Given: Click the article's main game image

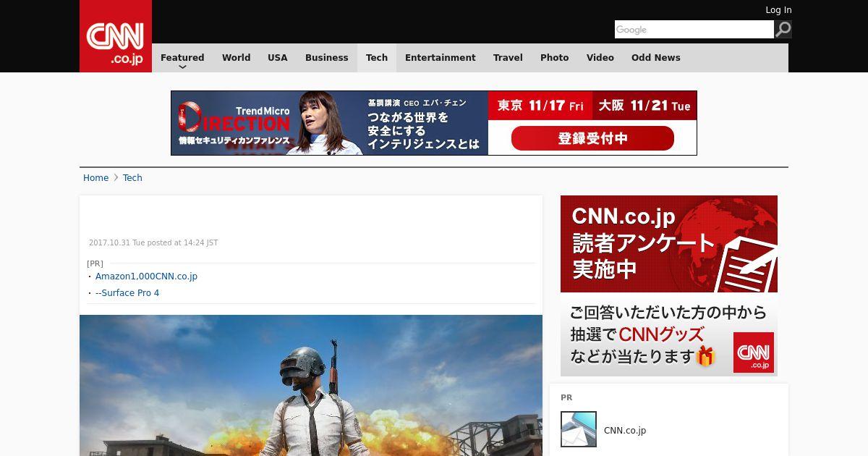Looking at the screenshot, I should pos(311,385).
